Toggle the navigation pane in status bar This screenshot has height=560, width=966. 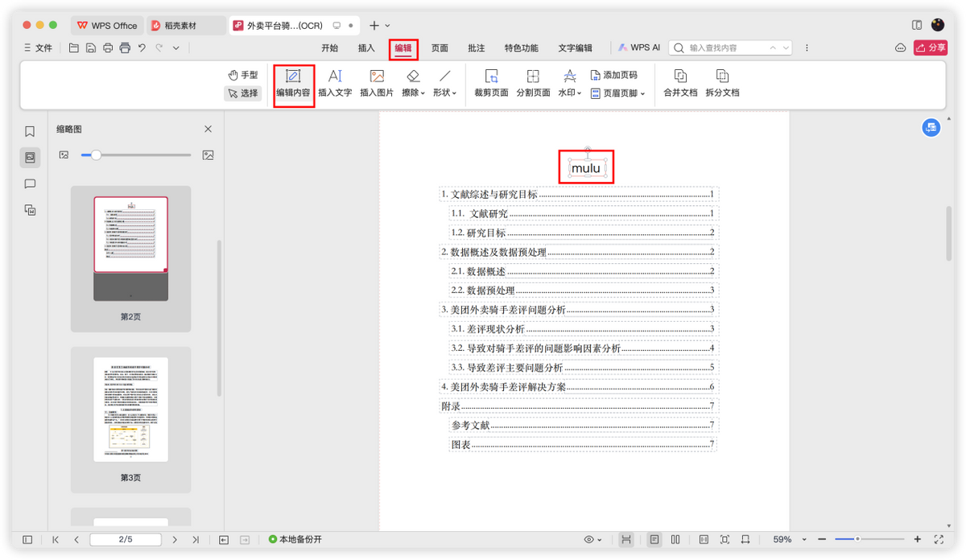point(27,539)
